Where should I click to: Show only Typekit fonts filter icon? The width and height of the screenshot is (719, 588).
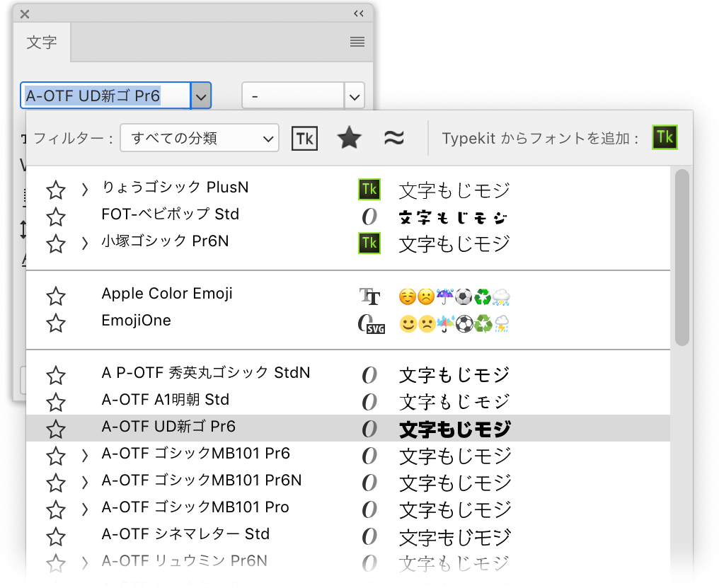[x=304, y=138]
